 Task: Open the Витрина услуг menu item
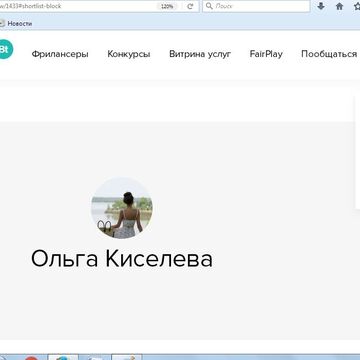[200, 54]
